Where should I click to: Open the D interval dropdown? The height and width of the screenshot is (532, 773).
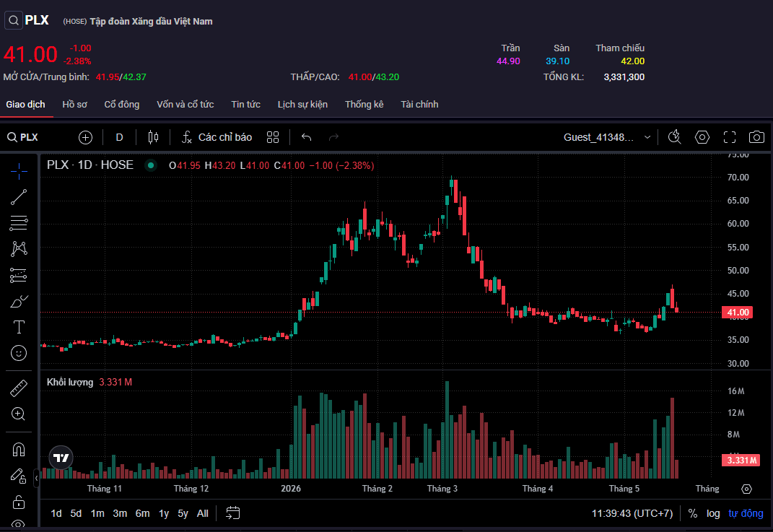point(119,138)
